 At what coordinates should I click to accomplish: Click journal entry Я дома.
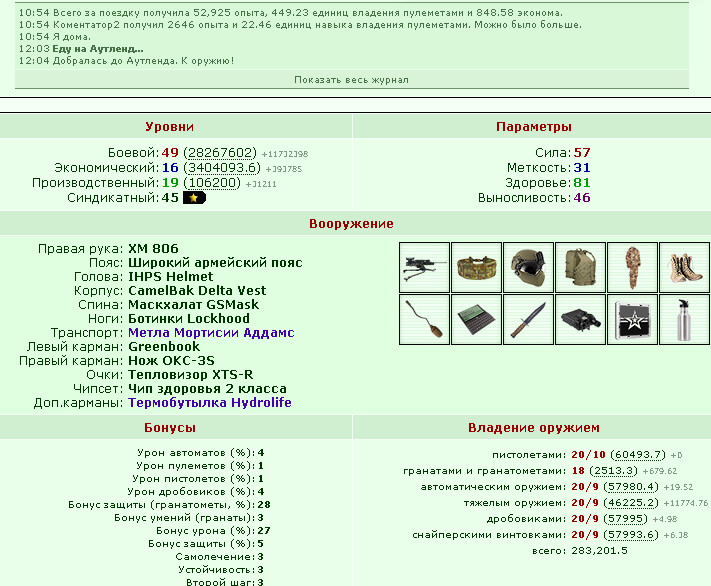[72, 37]
